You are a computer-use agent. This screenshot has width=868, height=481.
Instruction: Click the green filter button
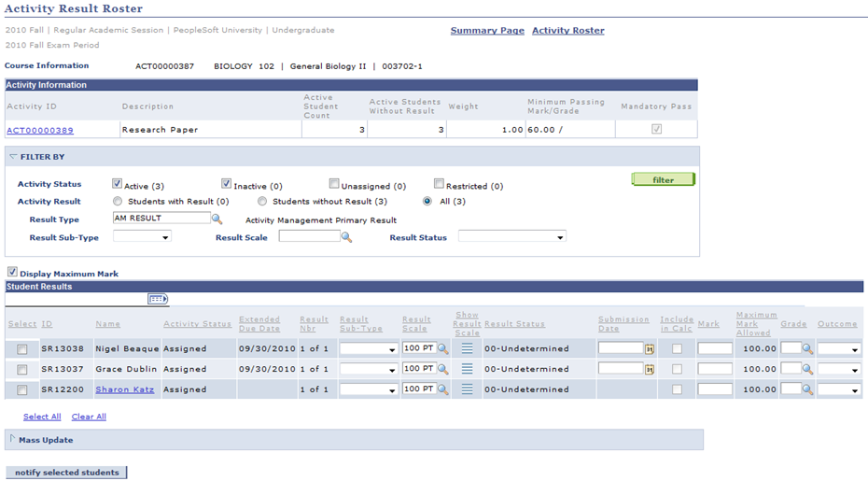click(x=664, y=179)
